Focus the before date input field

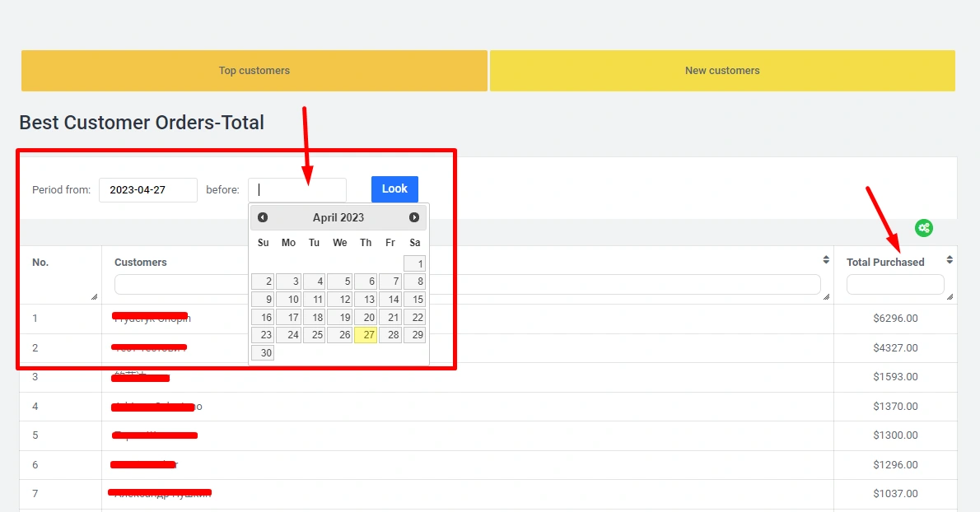click(x=297, y=190)
